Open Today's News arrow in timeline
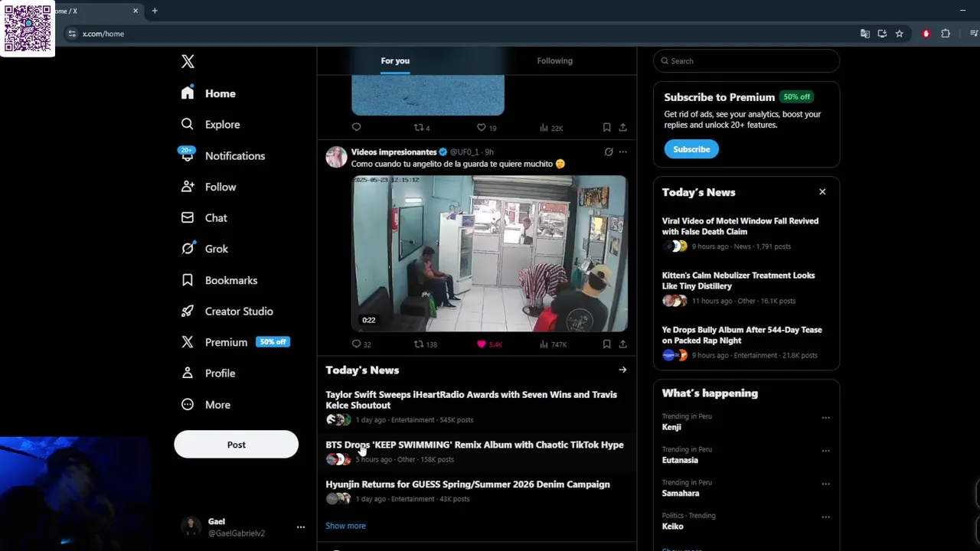 pyautogui.click(x=622, y=370)
